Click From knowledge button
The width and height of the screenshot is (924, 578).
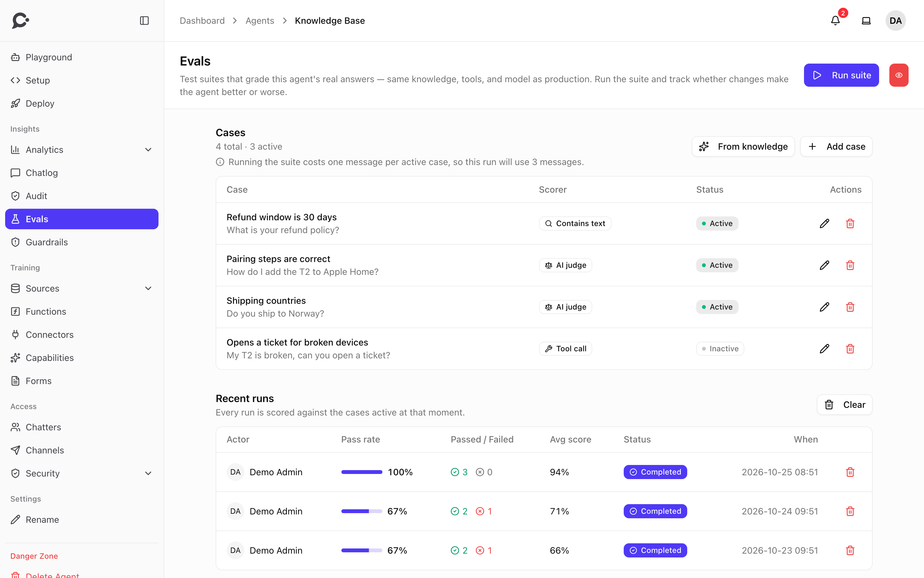pos(743,146)
